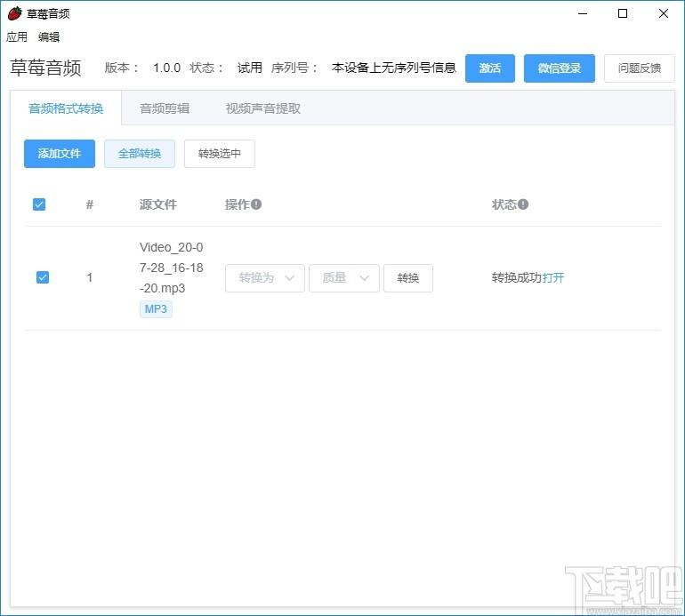This screenshot has height=616, width=685.
Task: Click the 微信登录 login button
Action: [560, 68]
